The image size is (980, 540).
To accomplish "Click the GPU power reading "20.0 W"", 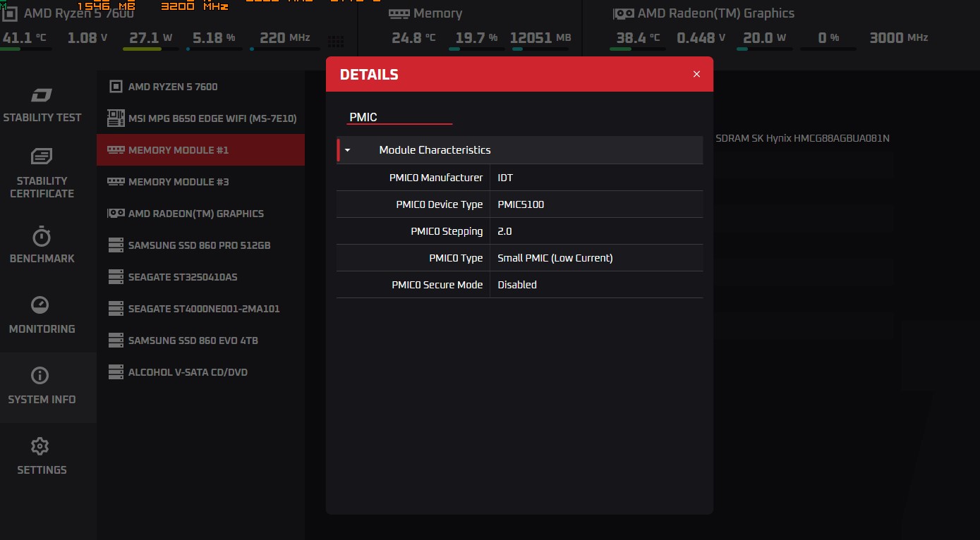I will pyautogui.click(x=764, y=38).
